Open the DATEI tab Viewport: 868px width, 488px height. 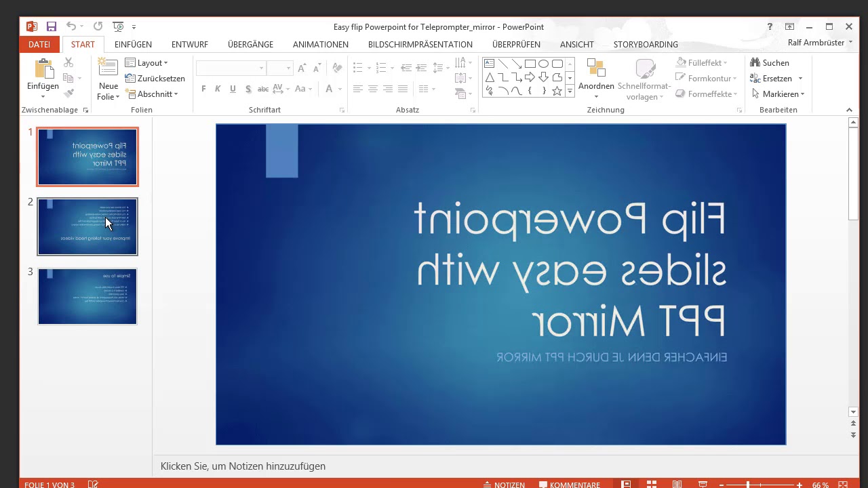[x=39, y=44]
